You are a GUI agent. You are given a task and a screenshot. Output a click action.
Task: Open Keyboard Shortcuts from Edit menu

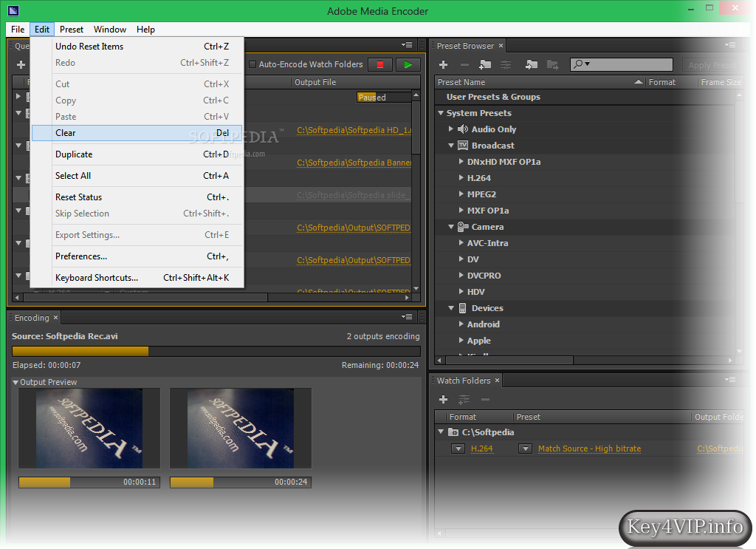coord(137,277)
